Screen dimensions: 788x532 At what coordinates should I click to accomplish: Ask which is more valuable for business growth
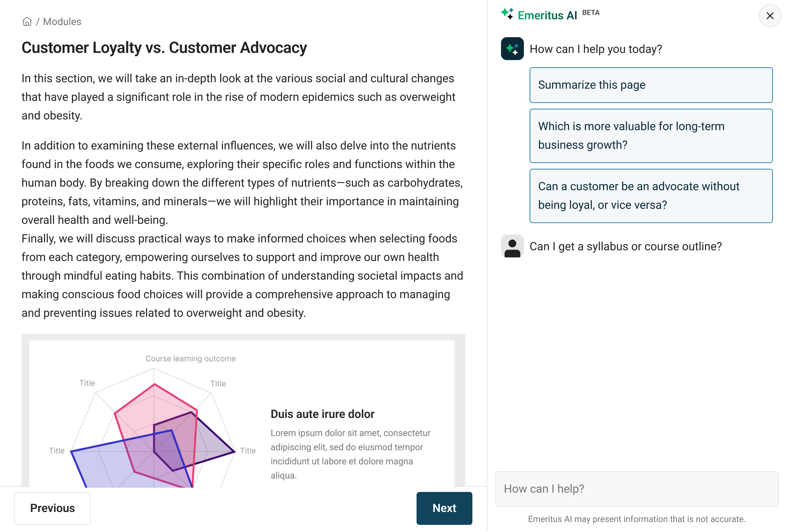click(x=651, y=136)
